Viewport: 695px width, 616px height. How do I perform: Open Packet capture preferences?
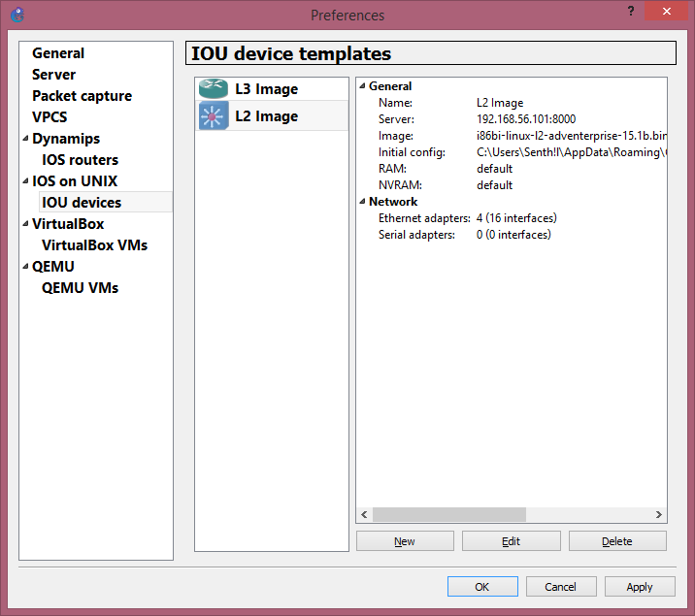pyautogui.click(x=82, y=96)
